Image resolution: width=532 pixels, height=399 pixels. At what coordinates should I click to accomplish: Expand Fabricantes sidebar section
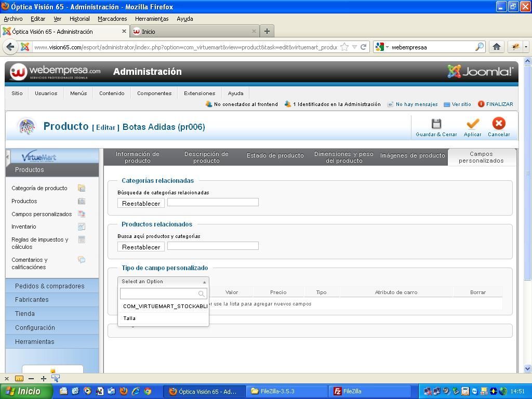pyautogui.click(x=52, y=300)
